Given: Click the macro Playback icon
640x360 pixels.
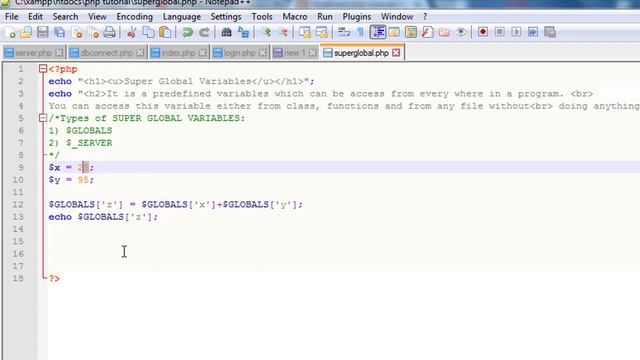Looking at the screenshot, I should (x=516, y=32).
